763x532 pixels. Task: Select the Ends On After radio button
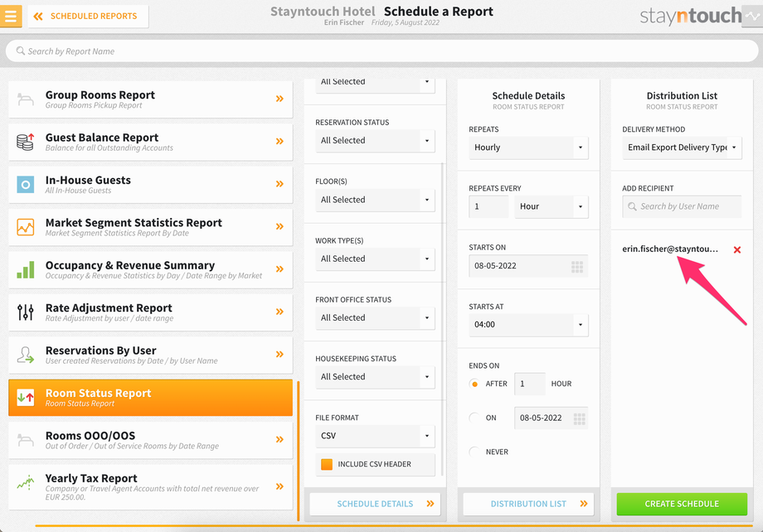pos(474,384)
